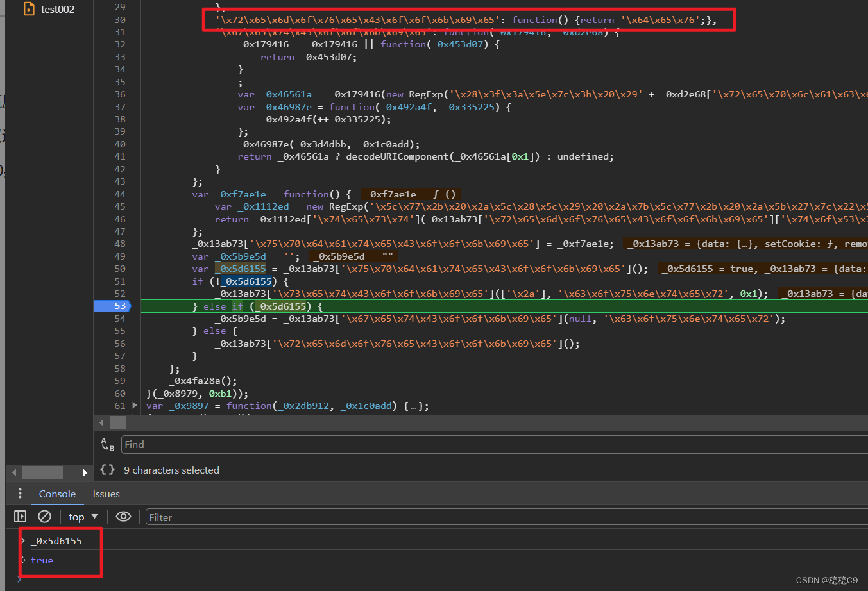Click line number 59 in the gutter
The height and width of the screenshot is (591, 868).
[120, 381]
